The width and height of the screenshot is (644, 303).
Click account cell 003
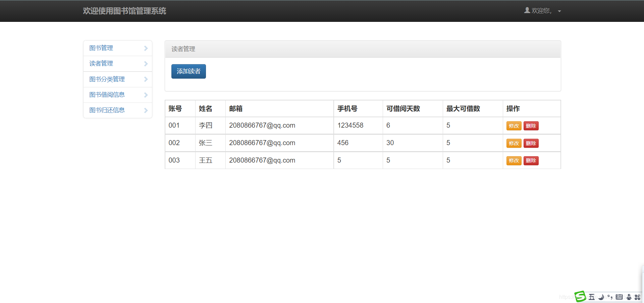pos(180,160)
